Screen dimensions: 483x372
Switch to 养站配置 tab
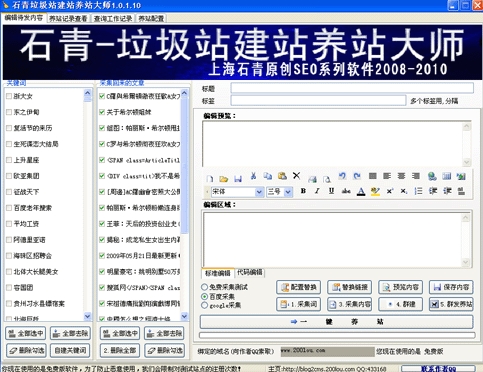(151, 19)
